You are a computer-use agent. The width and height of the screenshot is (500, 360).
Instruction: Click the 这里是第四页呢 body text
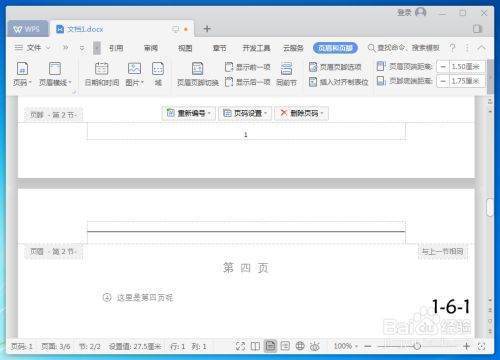coord(145,297)
